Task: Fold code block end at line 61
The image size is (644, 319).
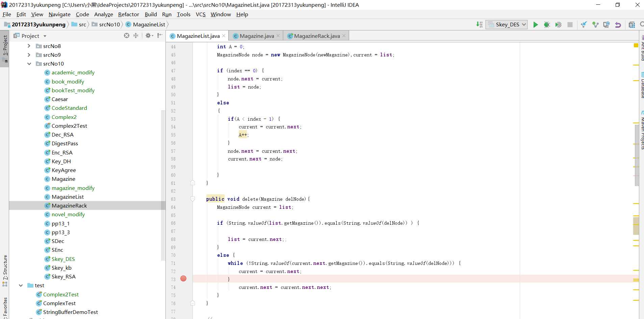Action: point(192,183)
